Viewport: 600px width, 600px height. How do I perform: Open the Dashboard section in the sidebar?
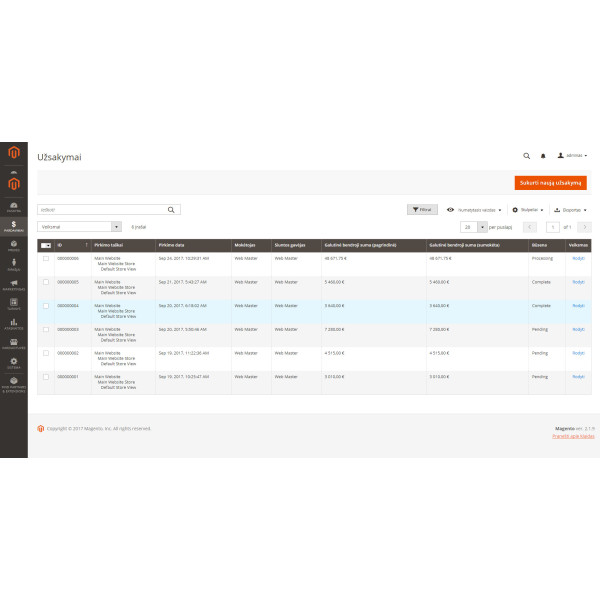(14, 207)
